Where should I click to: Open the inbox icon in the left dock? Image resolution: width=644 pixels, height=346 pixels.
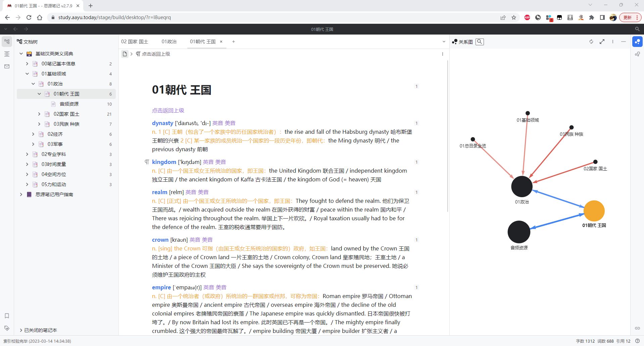[x=7, y=66]
